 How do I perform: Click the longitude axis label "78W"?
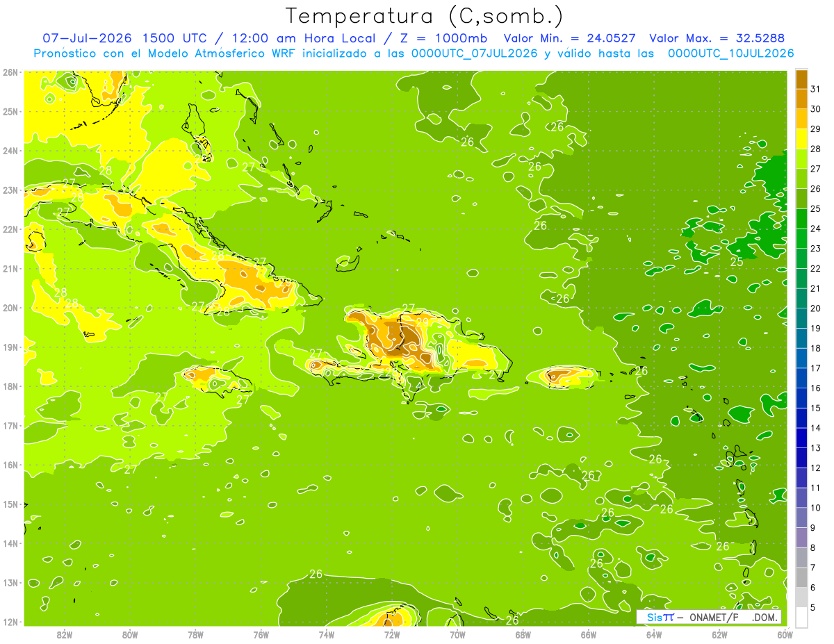[x=195, y=634]
